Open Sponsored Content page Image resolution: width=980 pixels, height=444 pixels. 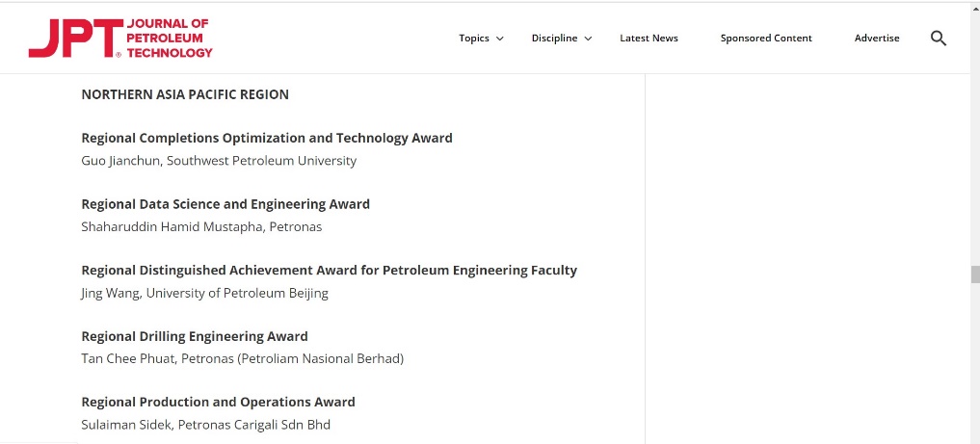766,39
